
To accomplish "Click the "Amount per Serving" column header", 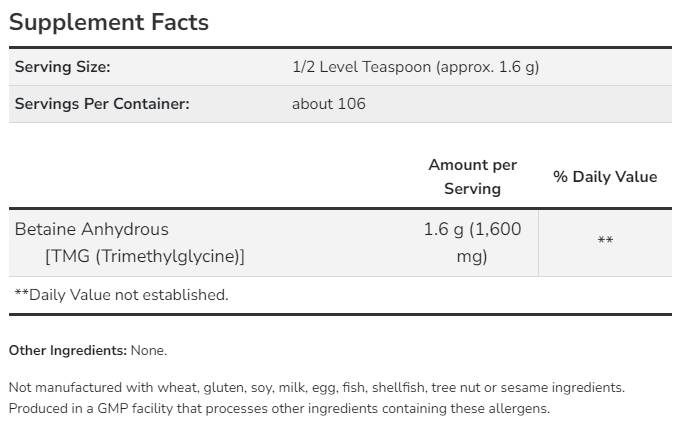I will (472, 176).
